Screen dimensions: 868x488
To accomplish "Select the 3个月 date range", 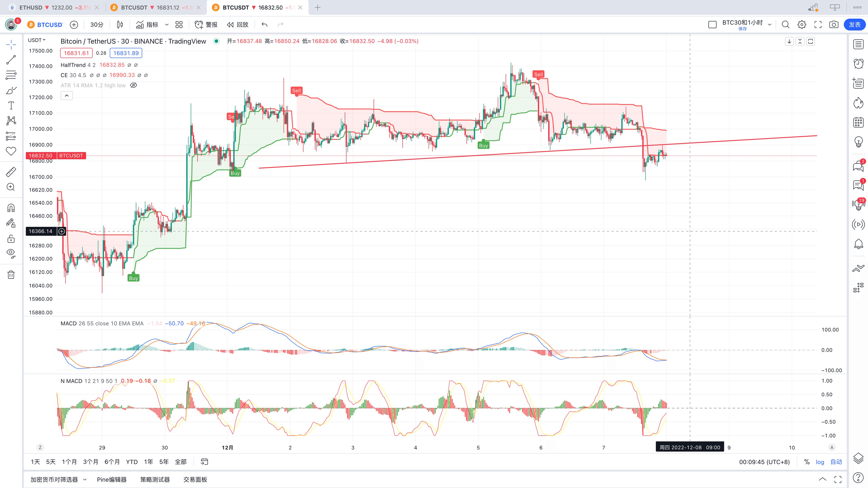I will click(91, 462).
